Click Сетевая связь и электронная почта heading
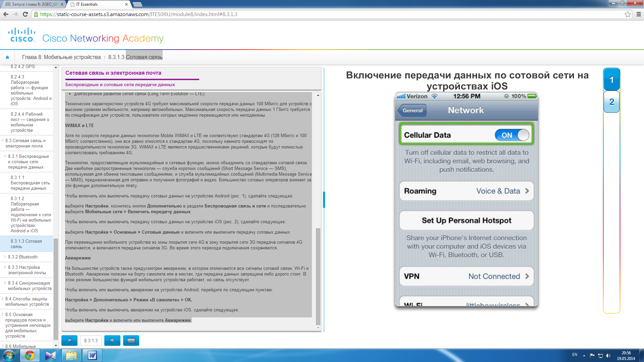644x362 pixels. (x=113, y=73)
